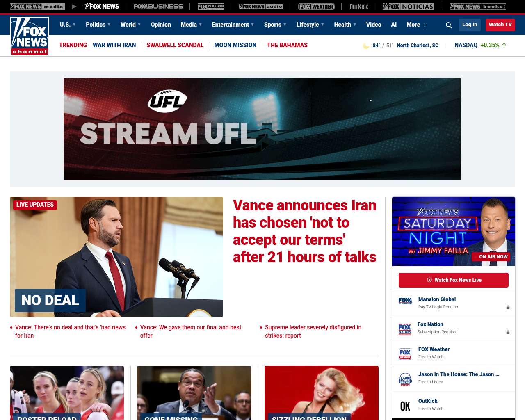This screenshot has height=420, width=525.
Task: Open the Swalwell Scandal trending link
Action: [x=175, y=45]
